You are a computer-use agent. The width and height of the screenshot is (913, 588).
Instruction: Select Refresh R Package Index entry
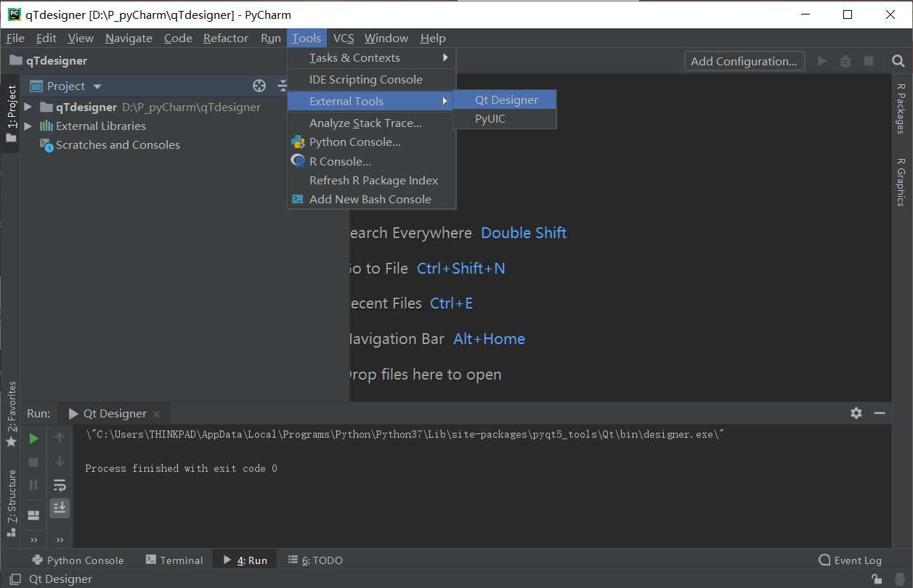372,180
